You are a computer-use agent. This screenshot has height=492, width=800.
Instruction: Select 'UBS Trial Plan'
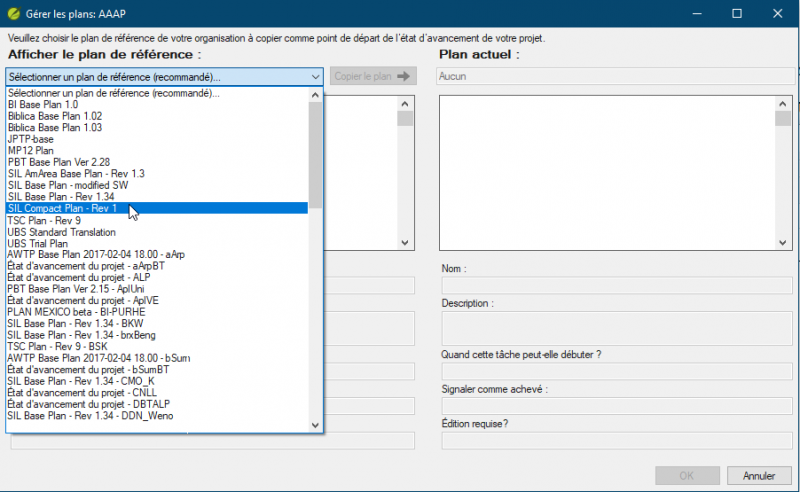[x=157, y=243]
